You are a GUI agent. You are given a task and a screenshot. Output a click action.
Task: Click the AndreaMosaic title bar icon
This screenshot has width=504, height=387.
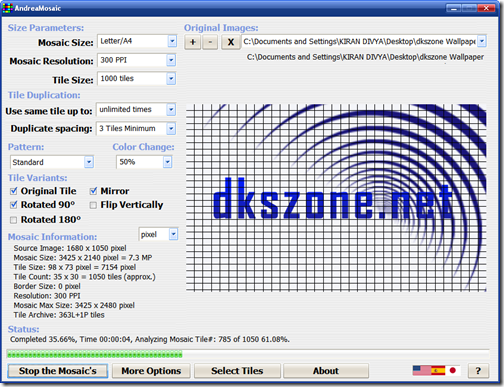[x=7, y=8]
